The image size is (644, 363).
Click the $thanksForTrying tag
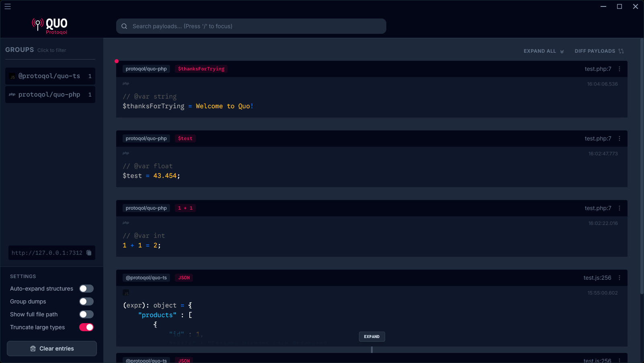tap(201, 69)
